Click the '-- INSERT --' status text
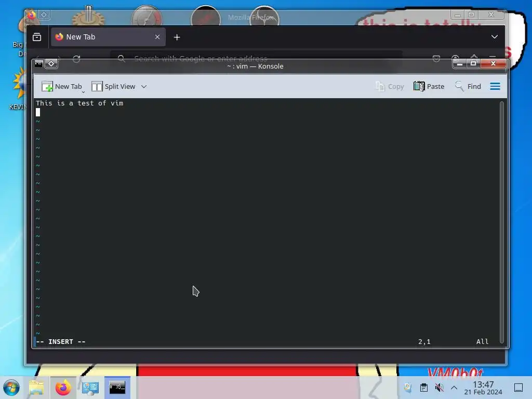532x399 pixels. point(61,342)
